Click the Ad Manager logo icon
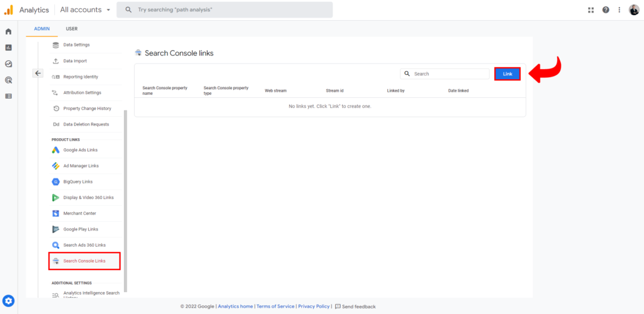The height and width of the screenshot is (314, 644). 55,166
